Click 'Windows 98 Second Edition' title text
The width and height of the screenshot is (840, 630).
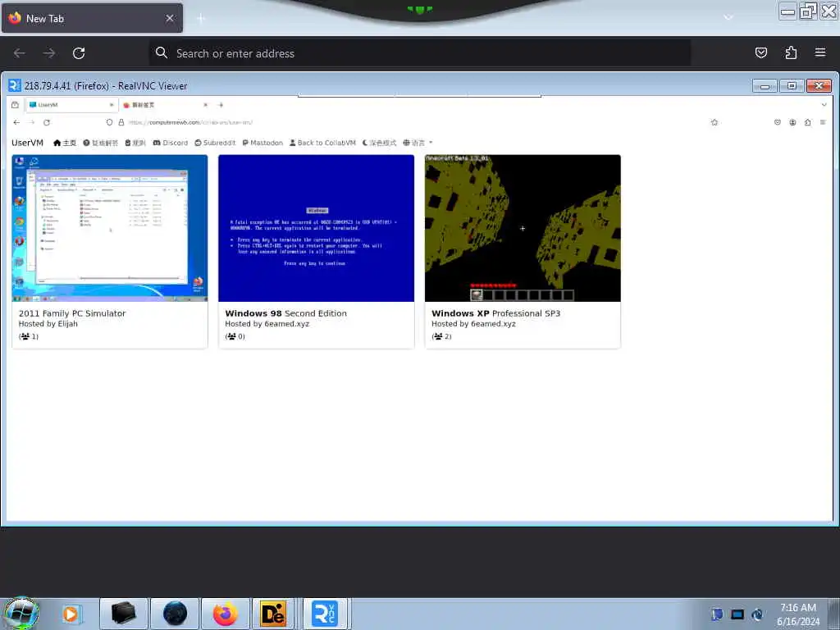[x=286, y=313]
